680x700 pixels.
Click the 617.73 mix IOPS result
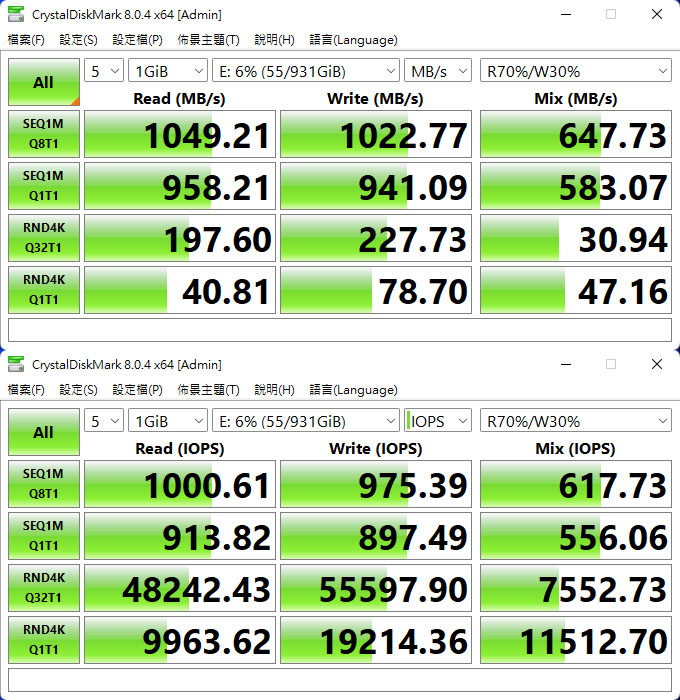click(576, 484)
